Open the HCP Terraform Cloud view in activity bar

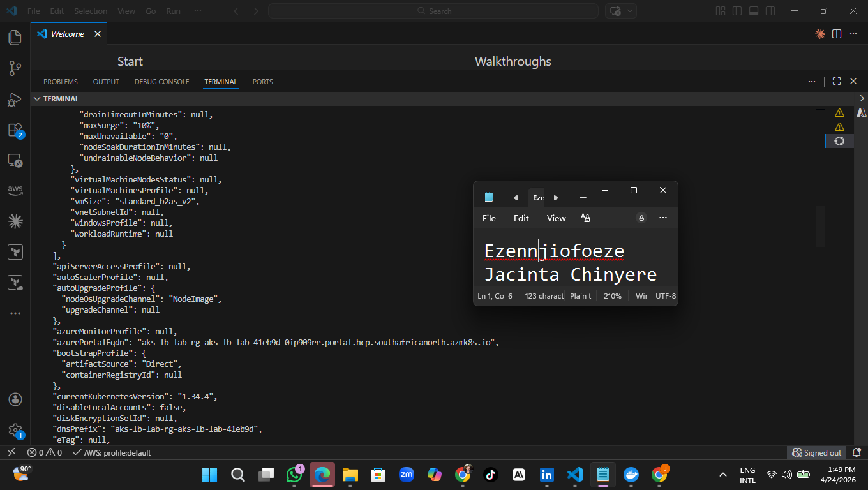coord(15,283)
